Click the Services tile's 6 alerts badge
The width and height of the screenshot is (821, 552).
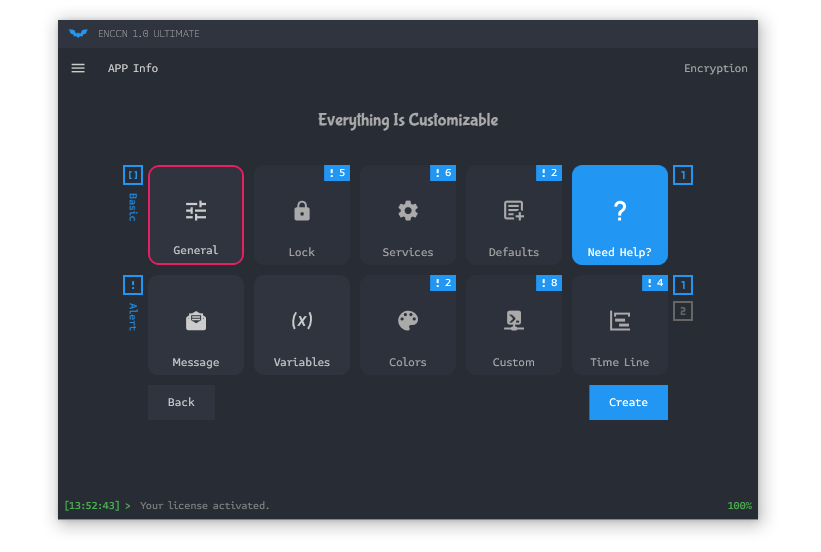click(443, 173)
